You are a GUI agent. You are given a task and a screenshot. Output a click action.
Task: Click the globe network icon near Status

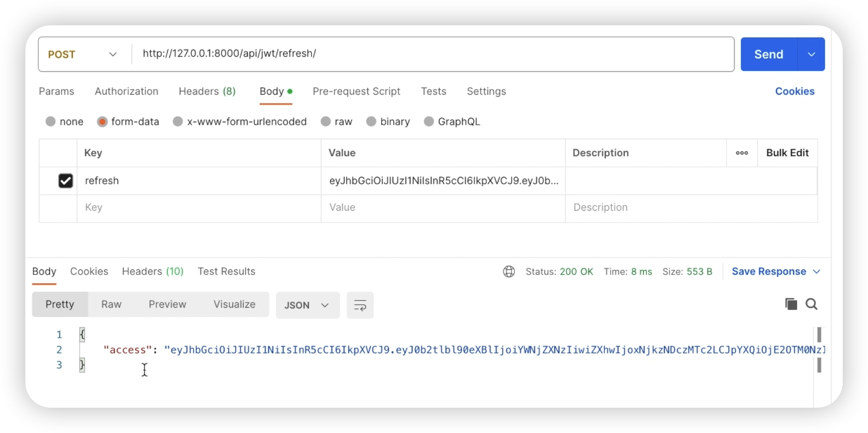click(509, 271)
